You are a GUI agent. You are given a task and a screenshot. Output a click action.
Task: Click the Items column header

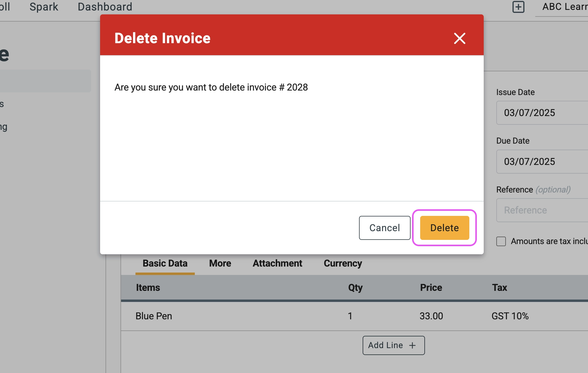coord(148,288)
